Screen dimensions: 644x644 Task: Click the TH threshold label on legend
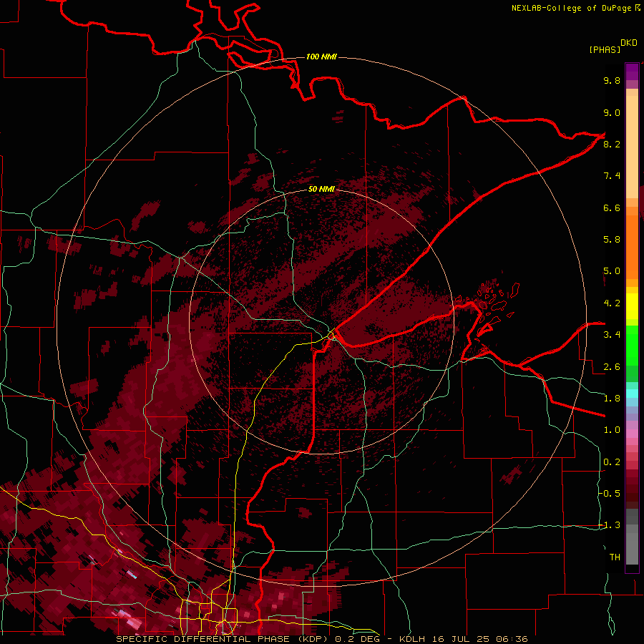(615, 557)
